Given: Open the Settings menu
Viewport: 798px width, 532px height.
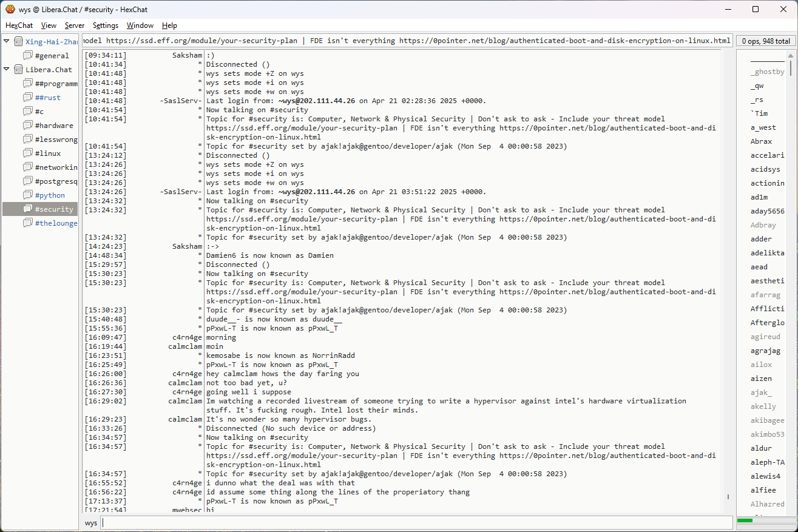Looking at the screenshot, I should [x=106, y=25].
